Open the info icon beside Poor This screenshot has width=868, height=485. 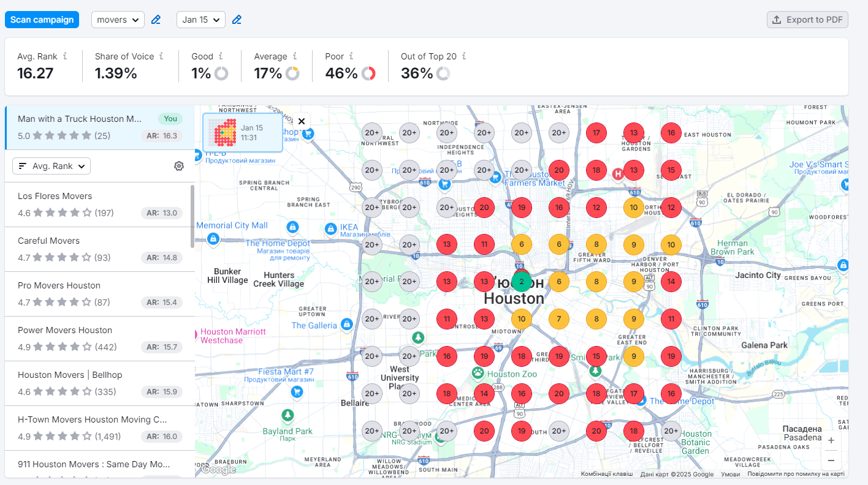pos(351,56)
